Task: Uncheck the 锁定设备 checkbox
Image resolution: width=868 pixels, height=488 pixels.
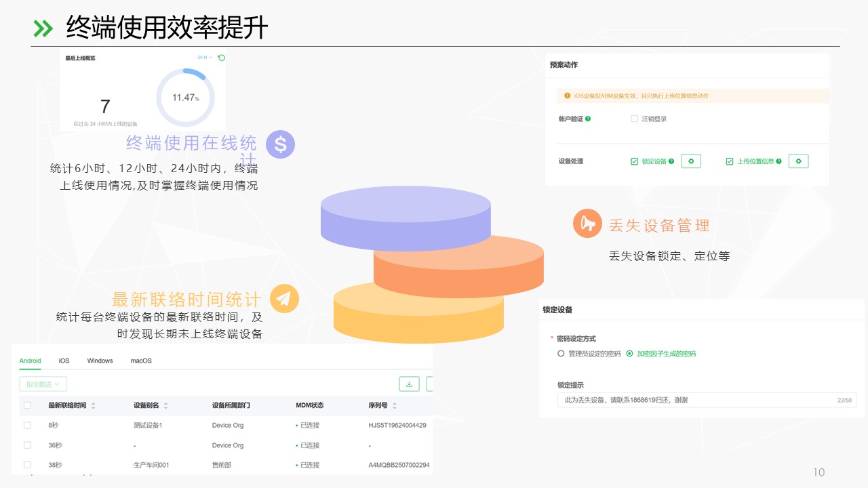Action: pyautogui.click(x=634, y=161)
